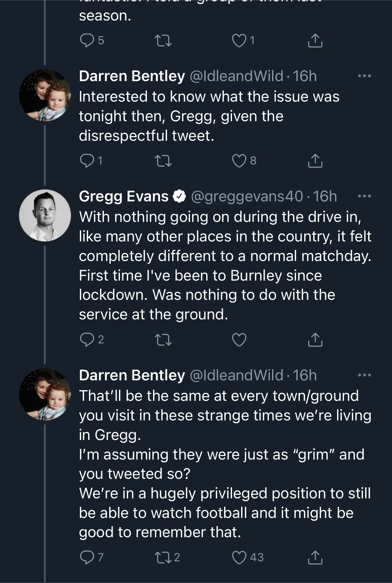The image size is (392, 583).
Task: Retweet Gregg Evans' Burnley tweet
Action: point(163,340)
